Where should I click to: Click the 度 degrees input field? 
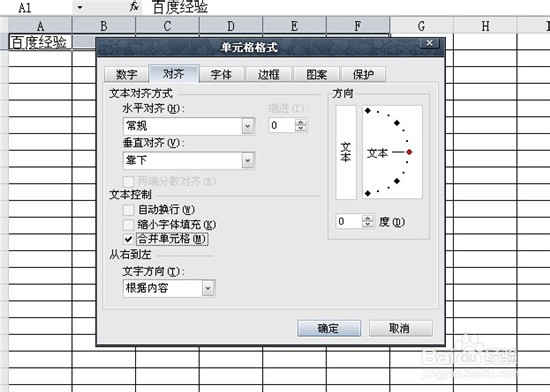pos(349,221)
